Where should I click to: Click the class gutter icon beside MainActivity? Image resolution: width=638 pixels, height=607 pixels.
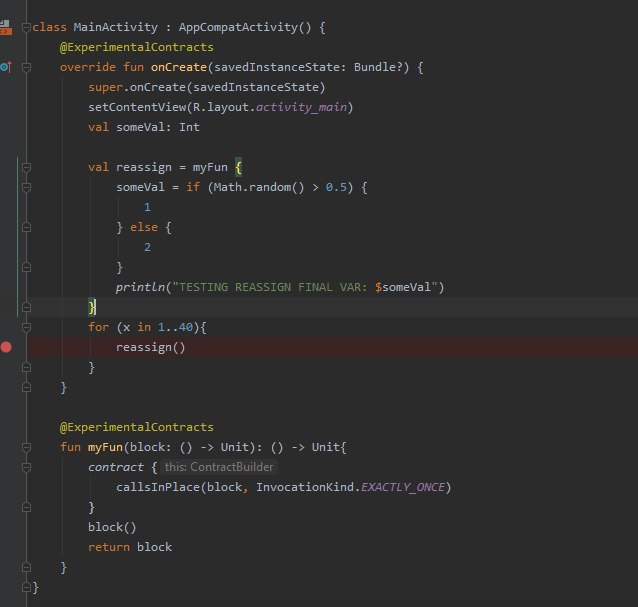[x=6, y=27]
